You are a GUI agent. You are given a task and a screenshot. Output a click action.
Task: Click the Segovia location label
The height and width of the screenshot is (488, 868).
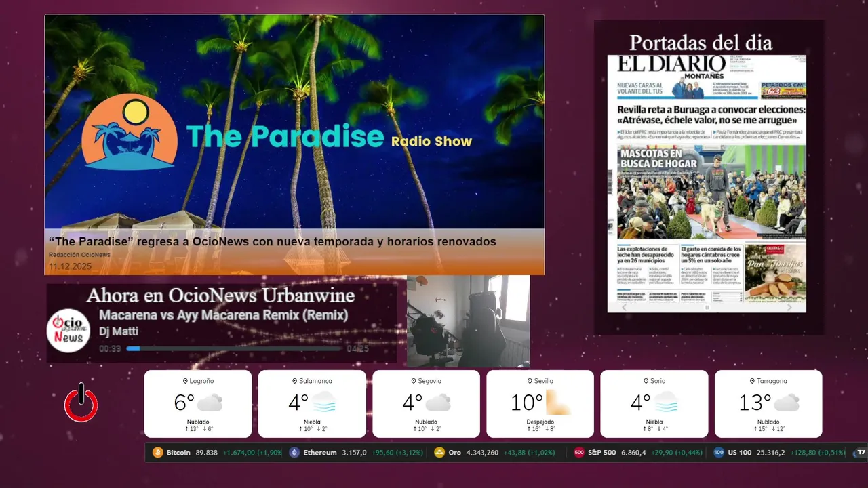pos(427,381)
